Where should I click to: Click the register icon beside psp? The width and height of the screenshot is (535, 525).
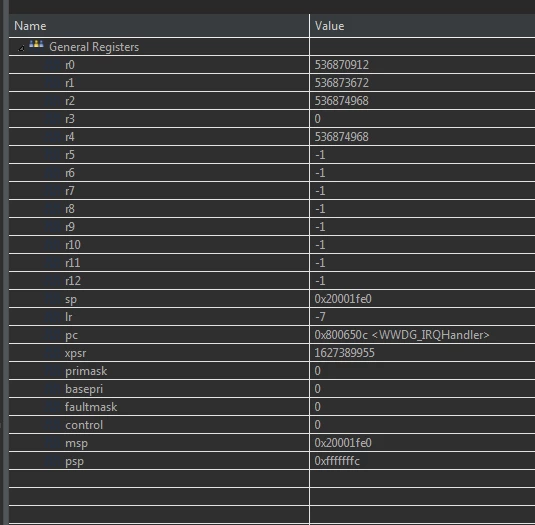click(53, 461)
